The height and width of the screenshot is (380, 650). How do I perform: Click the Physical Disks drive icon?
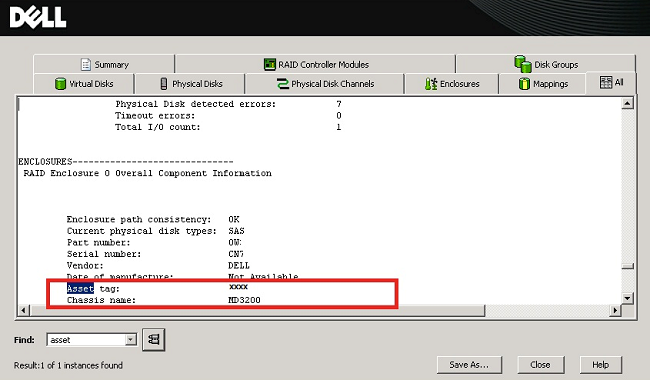164,84
